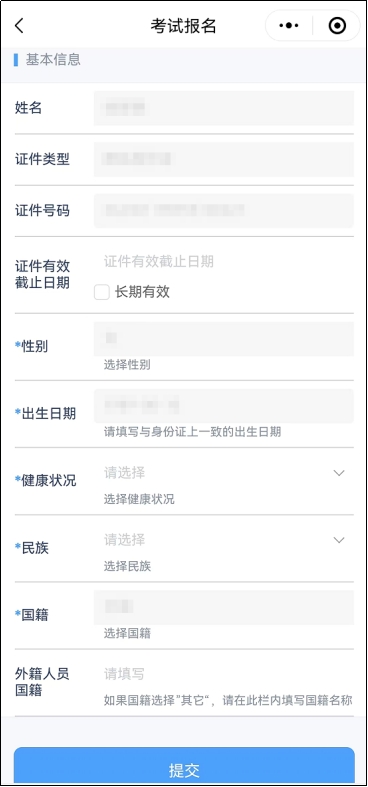Click the 出生日期 field

tap(224, 406)
